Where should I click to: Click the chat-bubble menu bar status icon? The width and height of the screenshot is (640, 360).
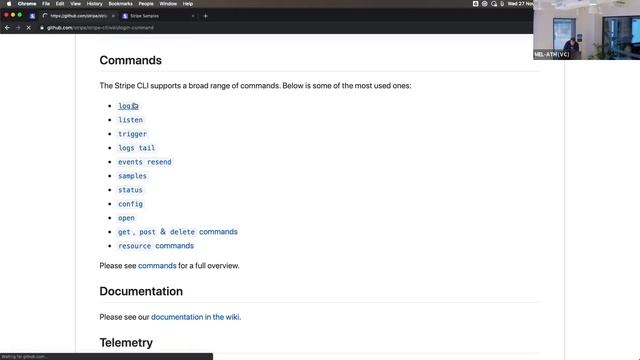(x=494, y=4)
